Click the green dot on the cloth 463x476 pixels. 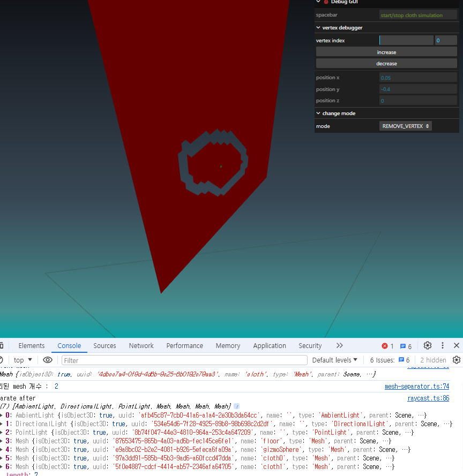coord(221,167)
